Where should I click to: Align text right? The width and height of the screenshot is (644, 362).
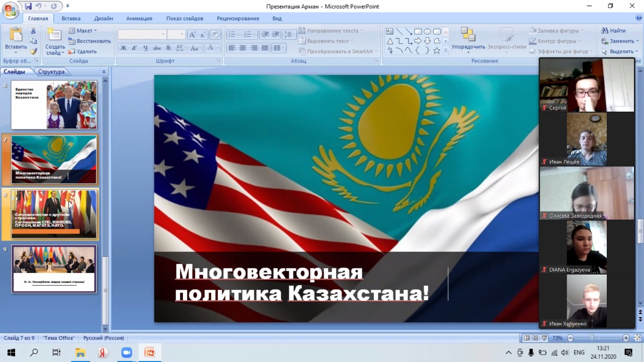coord(254,48)
